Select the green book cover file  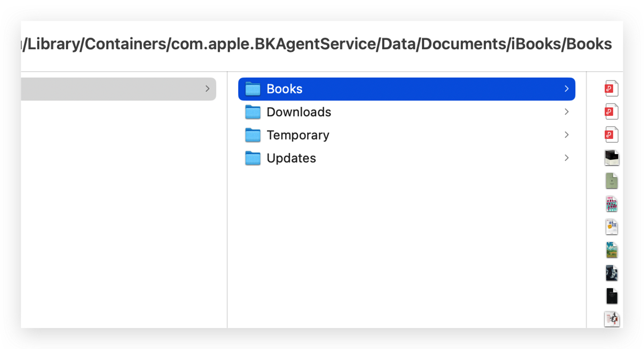(x=611, y=181)
